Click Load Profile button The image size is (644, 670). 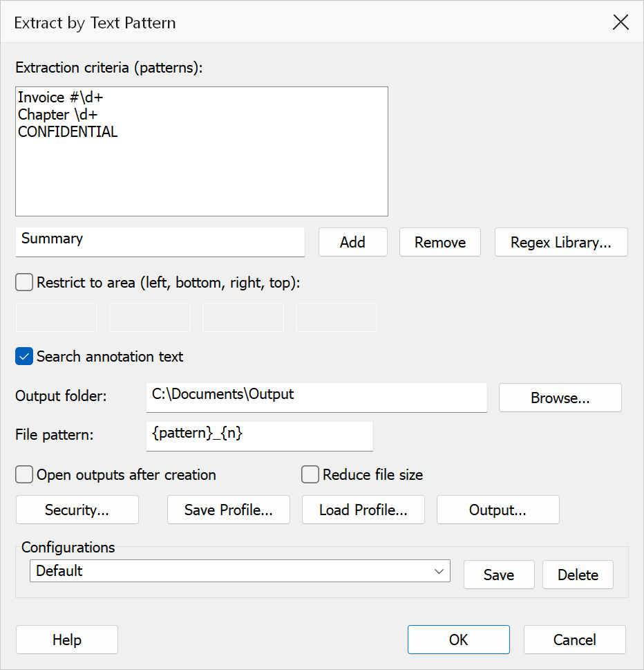coord(363,510)
